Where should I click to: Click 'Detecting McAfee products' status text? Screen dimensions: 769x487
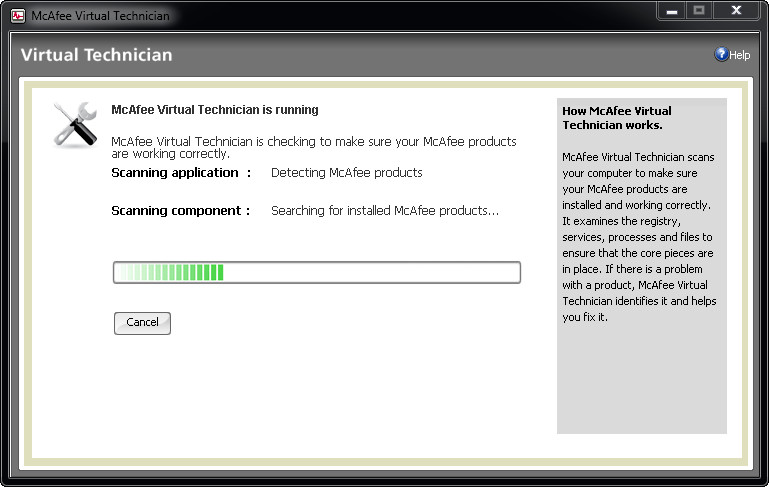pyautogui.click(x=347, y=173)
